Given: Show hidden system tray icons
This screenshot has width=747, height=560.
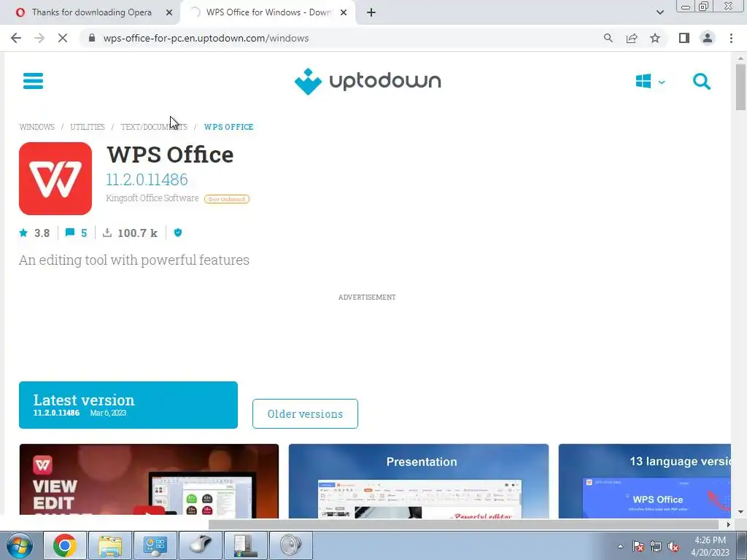Looking at the screenshot, I should (x=620, y=546).
